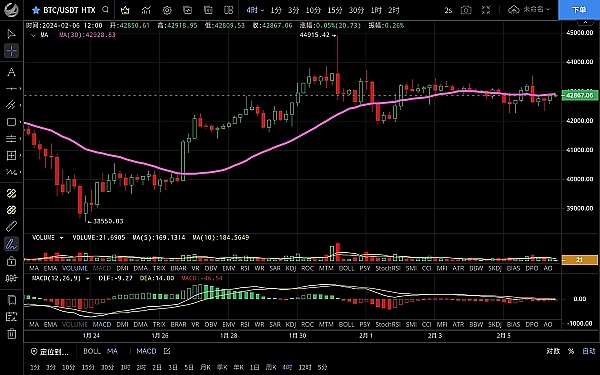Delete drawings with the trash icon
Viewport: 600px width, 375px height.
11,334
